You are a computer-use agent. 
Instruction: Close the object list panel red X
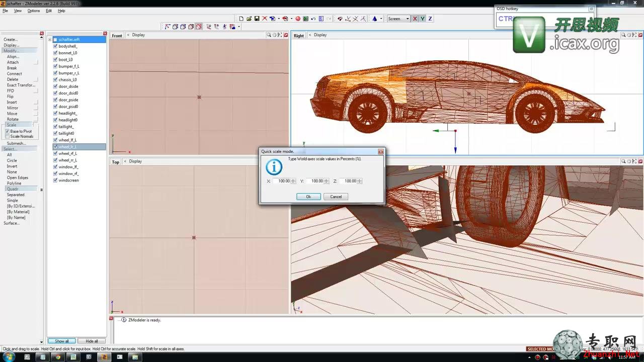(x=105, y=34)
